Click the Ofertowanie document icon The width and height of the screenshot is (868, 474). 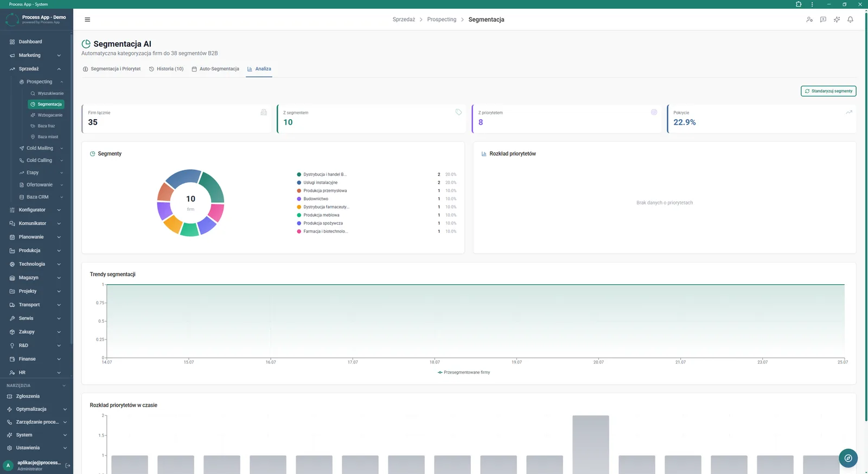(22, 185)
